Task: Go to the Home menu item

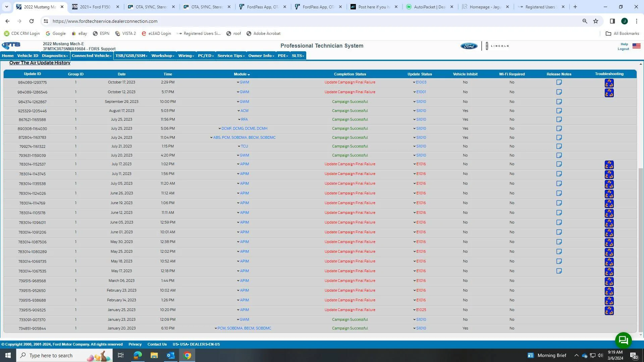Action: [x=8, y=56]
